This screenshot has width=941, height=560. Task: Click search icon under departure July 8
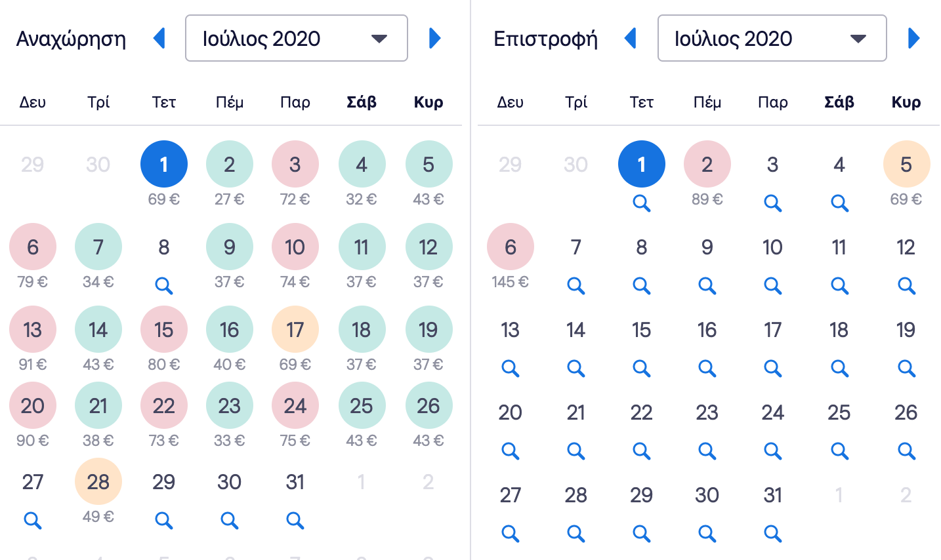[x=164, y=286]
